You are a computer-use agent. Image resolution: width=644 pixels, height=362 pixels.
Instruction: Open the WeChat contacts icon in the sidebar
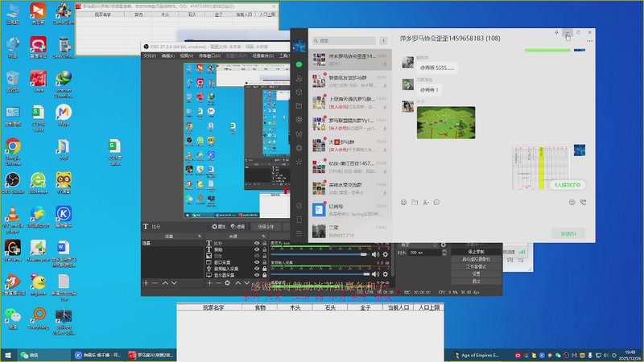point(299,78)
